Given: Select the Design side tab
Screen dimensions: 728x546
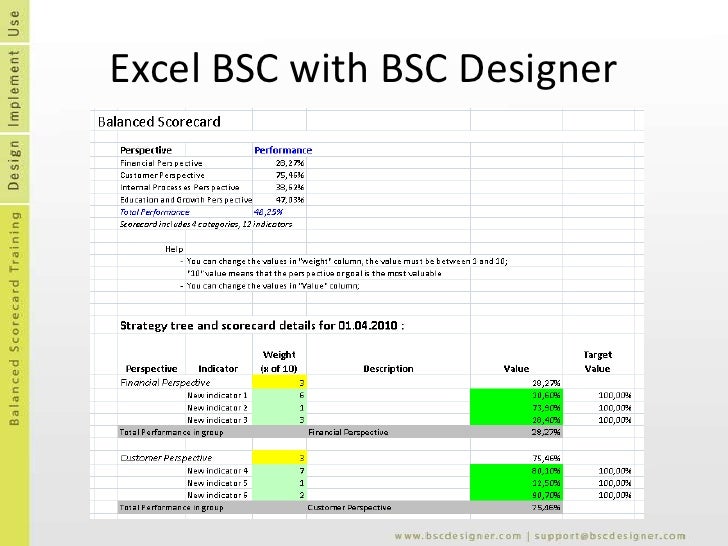Looking at the screenshot, I should click(14, 167).
